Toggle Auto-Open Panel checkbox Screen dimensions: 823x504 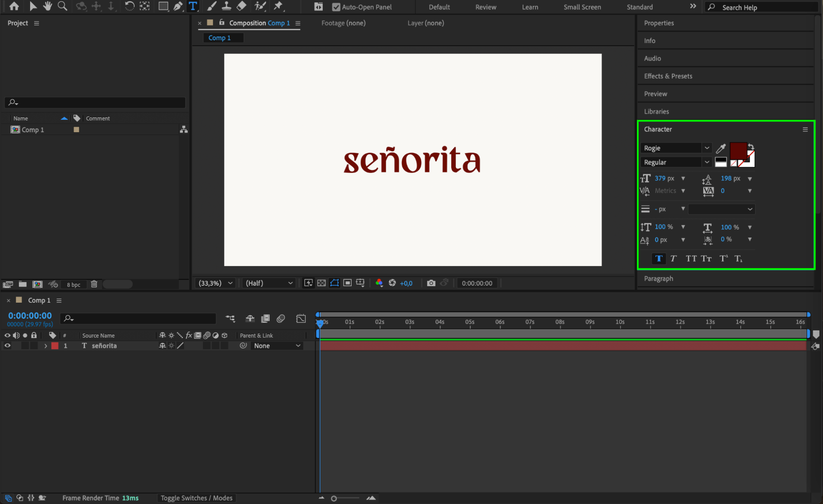[x=336, y=7]
